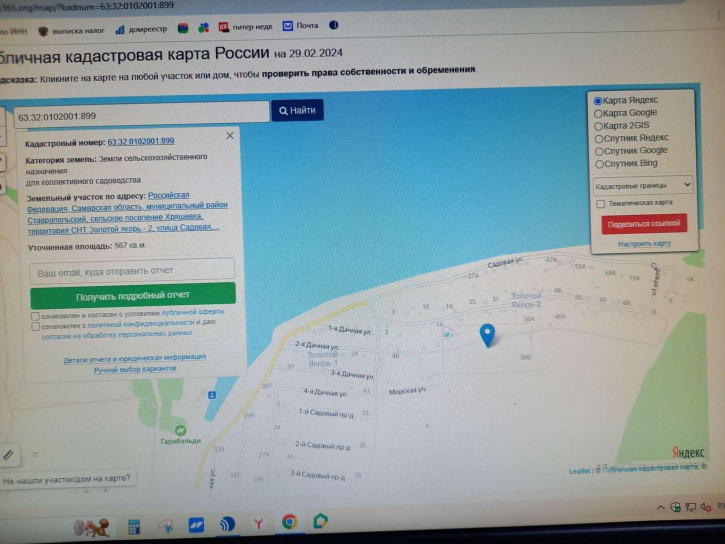
Task: Open the домреестр bookmark
Action: [x=141, y=29]
